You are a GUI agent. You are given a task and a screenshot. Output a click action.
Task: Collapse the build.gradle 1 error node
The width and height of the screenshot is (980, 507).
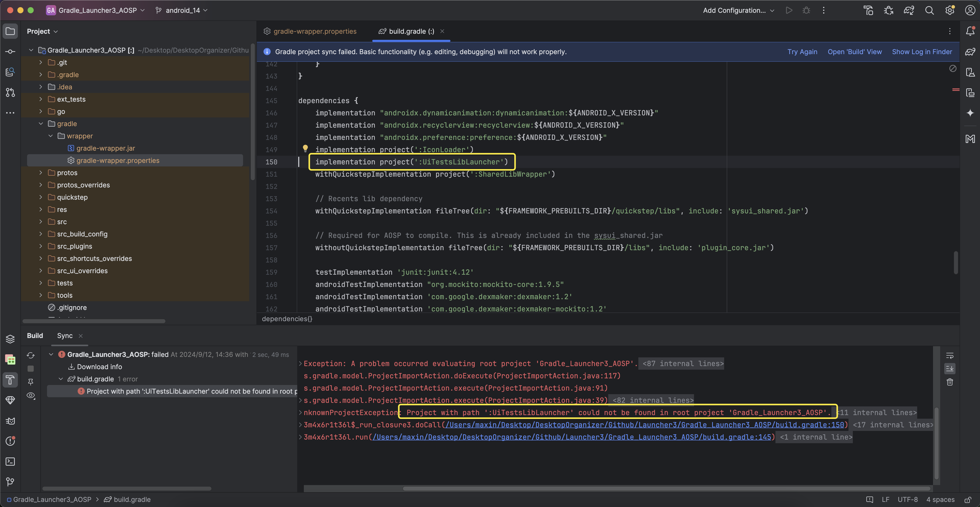coord(61,379)
